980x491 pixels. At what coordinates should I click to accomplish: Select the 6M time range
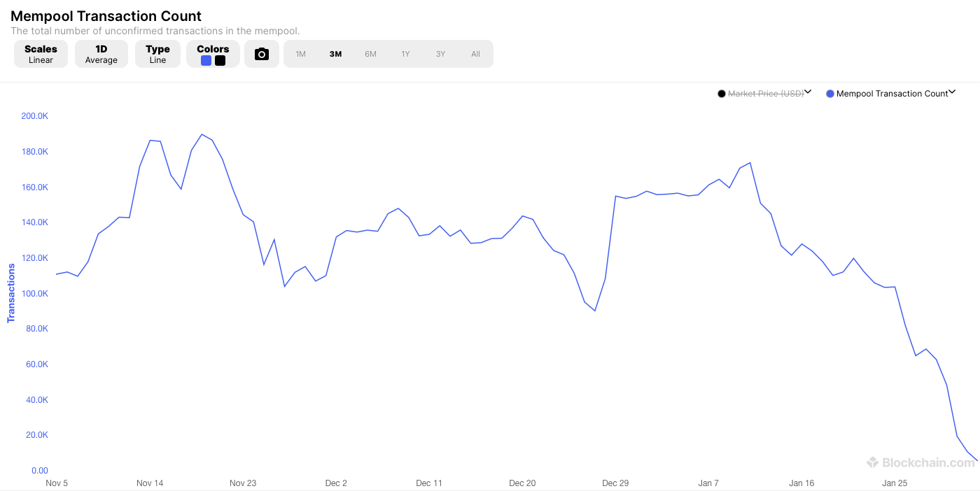370,54
